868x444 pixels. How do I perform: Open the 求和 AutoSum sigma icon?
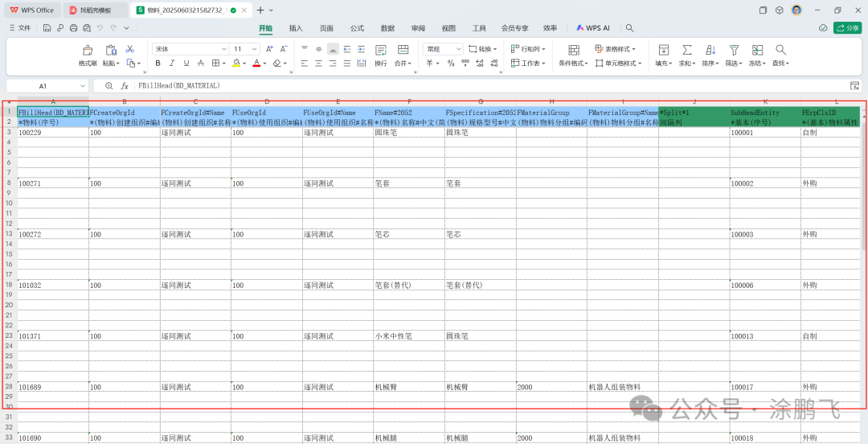686,50
